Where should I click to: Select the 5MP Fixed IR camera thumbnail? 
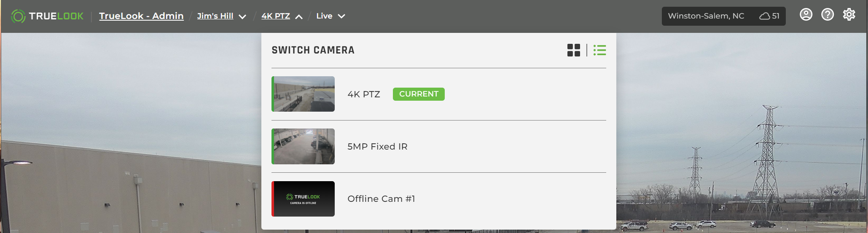(303, 146)
